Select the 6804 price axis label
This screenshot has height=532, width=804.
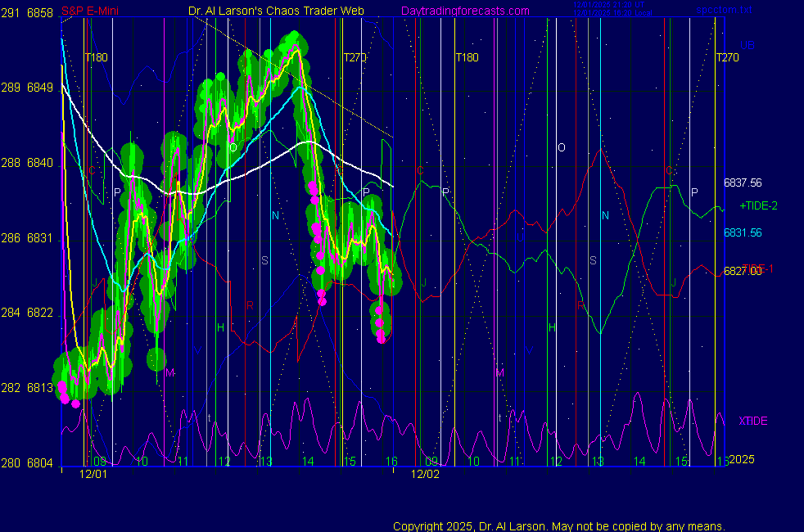click(40, 462)
